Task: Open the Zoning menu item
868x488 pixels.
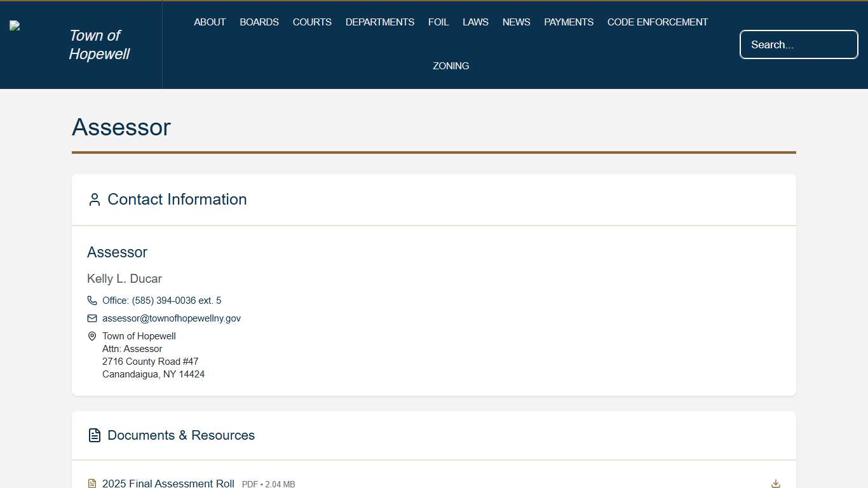Action: coord(451,66)
